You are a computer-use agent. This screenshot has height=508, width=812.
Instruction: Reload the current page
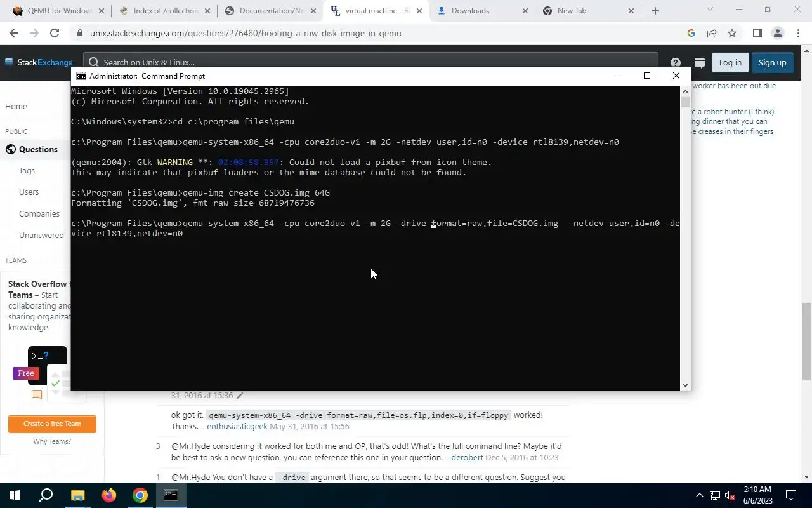tap(55, 33)
